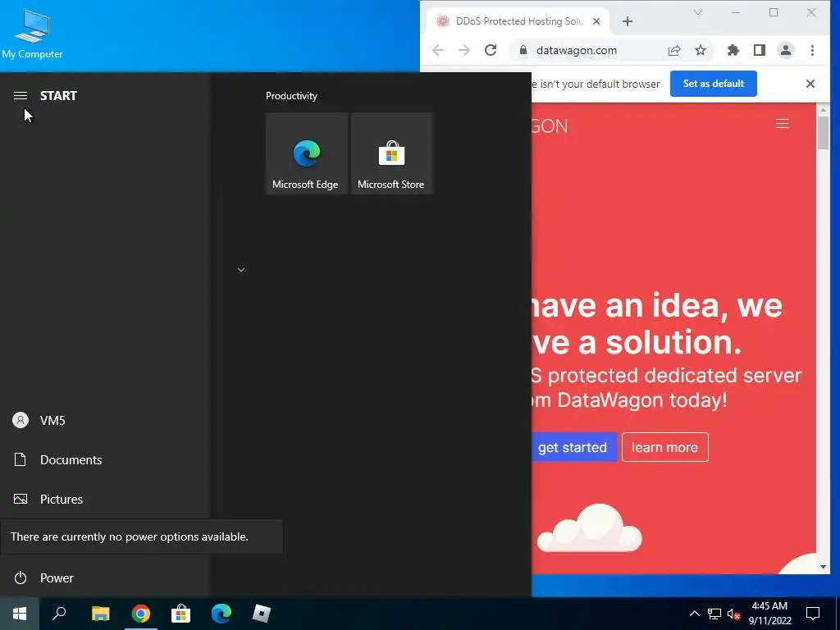Click the Power button in Start menu
The height and width of the screenshot is (630, 840).
coord(104,578)
